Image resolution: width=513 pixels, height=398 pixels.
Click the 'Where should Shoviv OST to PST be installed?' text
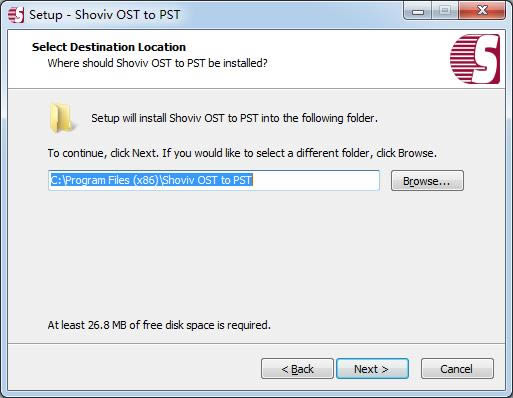click(157, 63)
